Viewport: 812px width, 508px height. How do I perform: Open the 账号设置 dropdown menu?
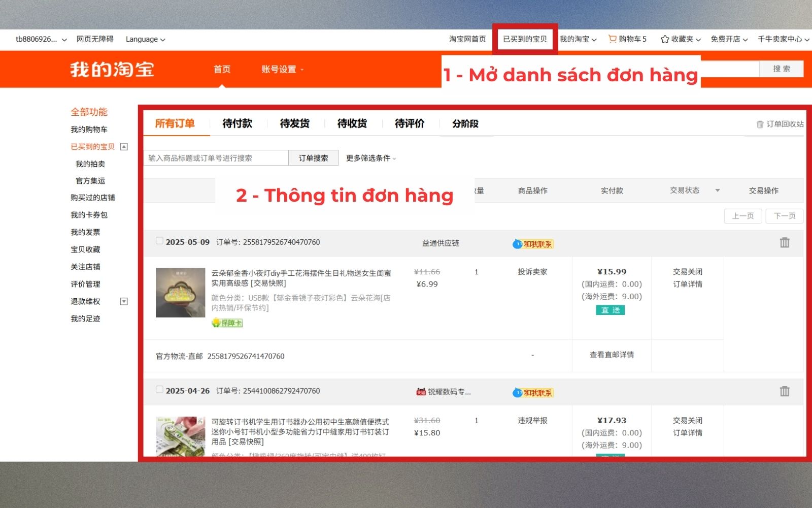click(x=282, y=69)
